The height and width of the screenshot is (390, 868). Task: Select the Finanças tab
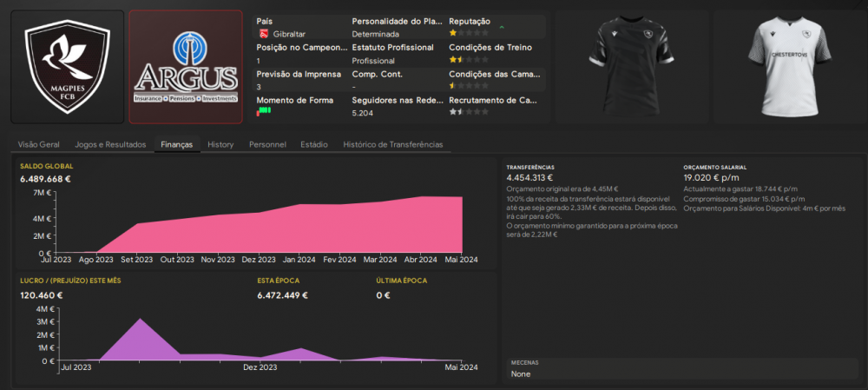click(x=176, y=144)
